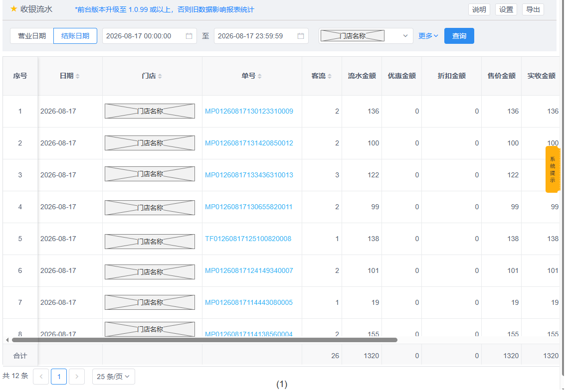The image size is (565, 392).
Task: Open the 25 条/页 page size dropdown
Action: pos(114,377)
